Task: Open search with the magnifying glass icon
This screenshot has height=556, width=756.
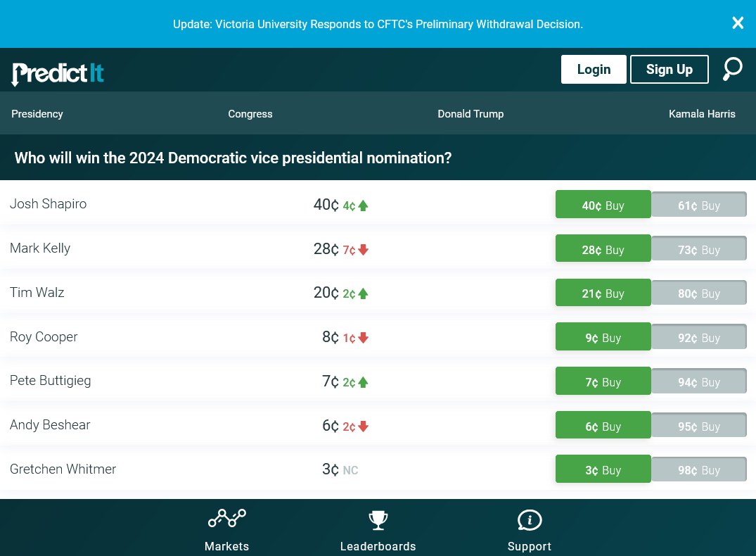Action: pyautogui.click(x=732, y=69)
